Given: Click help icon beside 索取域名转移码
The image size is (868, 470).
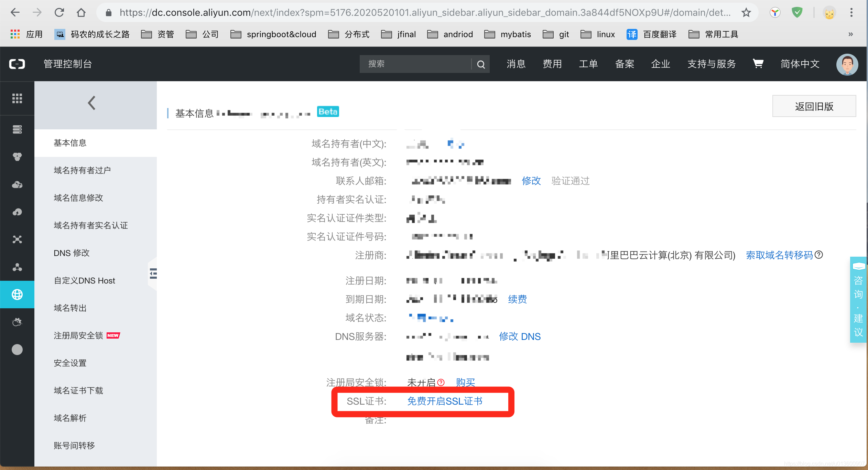Looking at the screenshot, I should (x=819, y=255).
